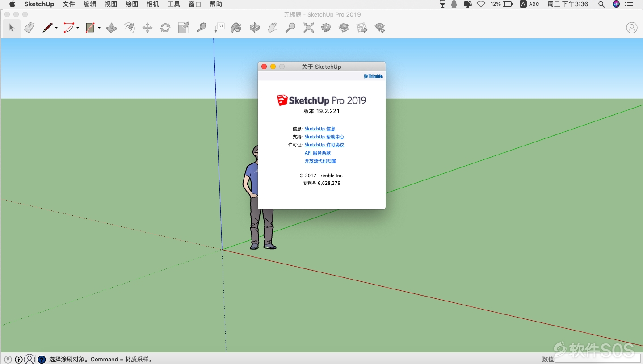
Task: Pick the Scale tool
Action: 183,28
